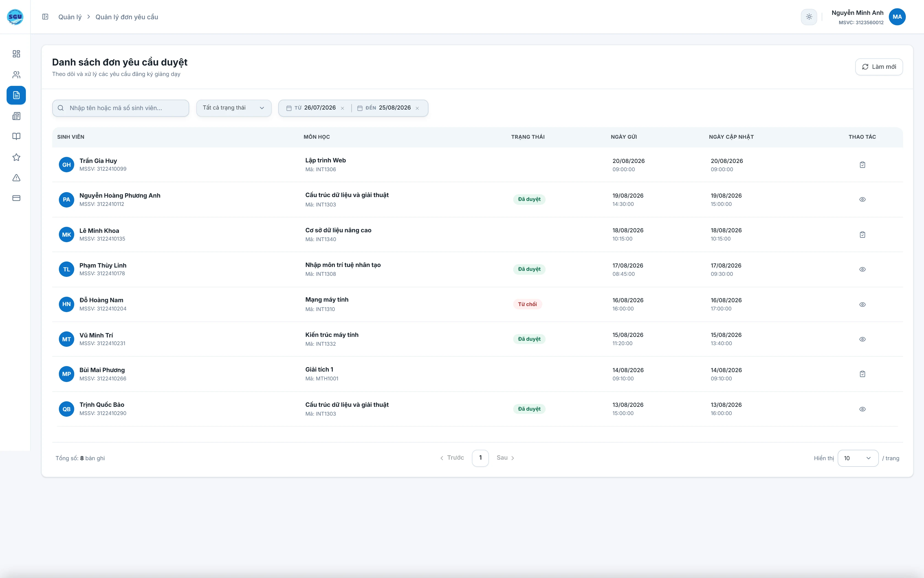The image size is (924, 578).
Task: Click the Giải tích 1 subject
Action: (x=319, y=370)
